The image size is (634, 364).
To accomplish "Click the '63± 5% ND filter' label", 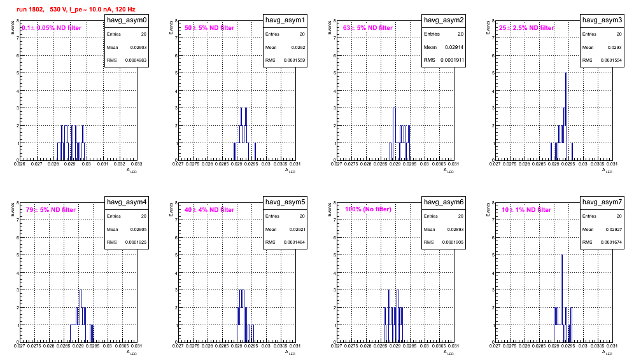I will point(368,28).
